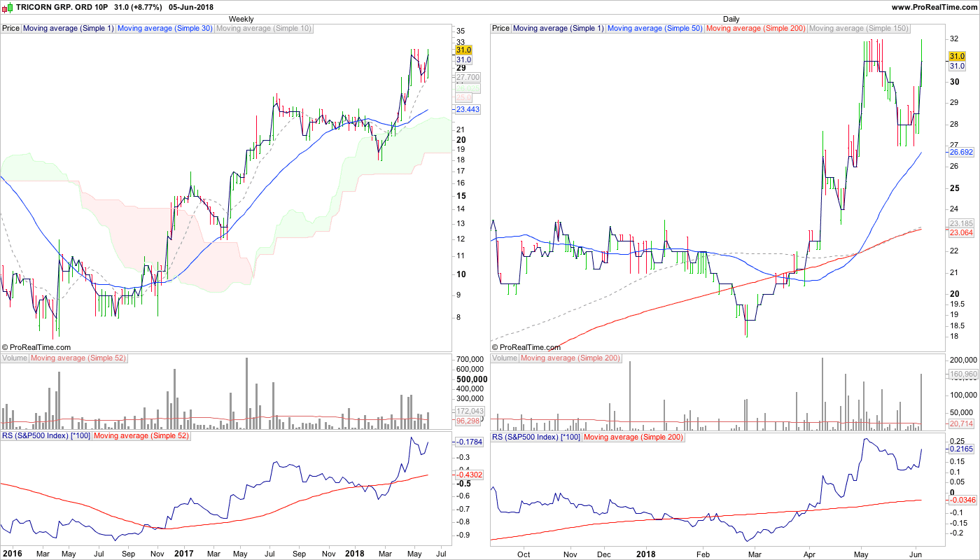Click the 2017 marker on Weekly time axis
Viewport: 980px width, 560px height.
pyautogui.click(x=183, y=554)
